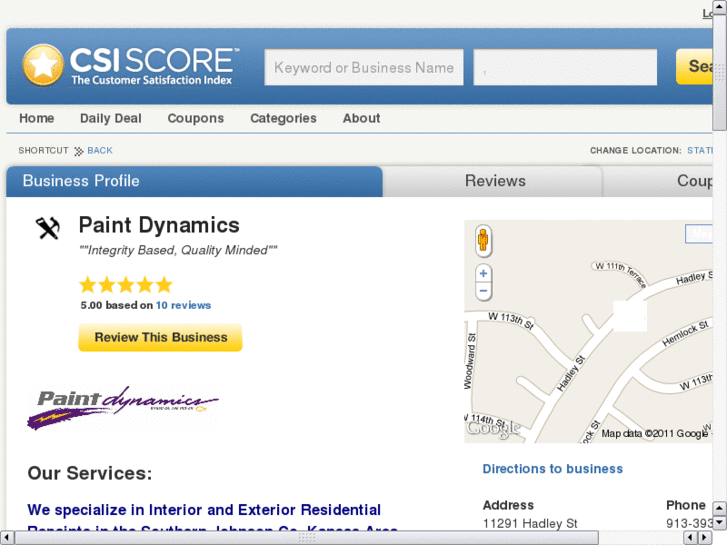
Task: Click the "W 113th St" map label
Action: 511,320
